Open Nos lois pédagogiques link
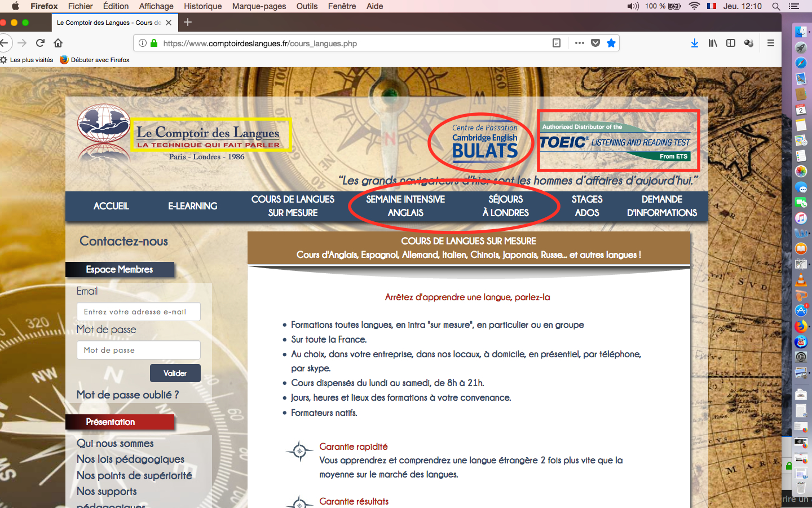812x508 pixels. tap(130, 459)
